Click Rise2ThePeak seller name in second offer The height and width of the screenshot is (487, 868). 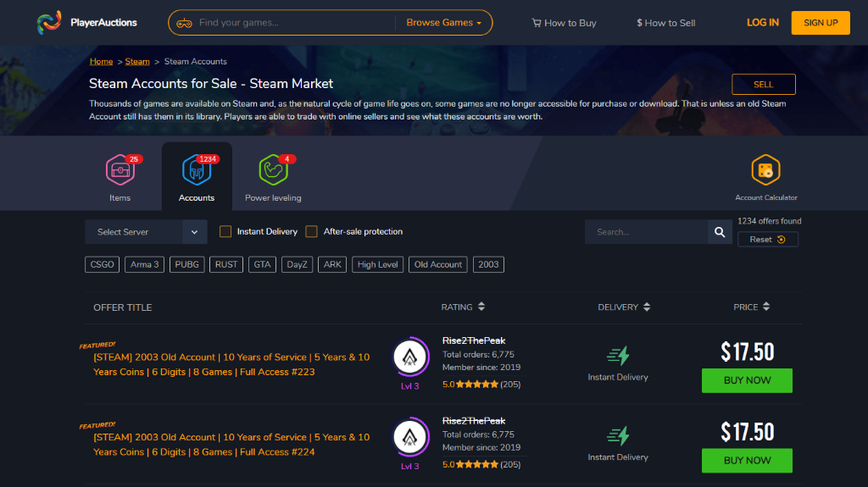474,421
